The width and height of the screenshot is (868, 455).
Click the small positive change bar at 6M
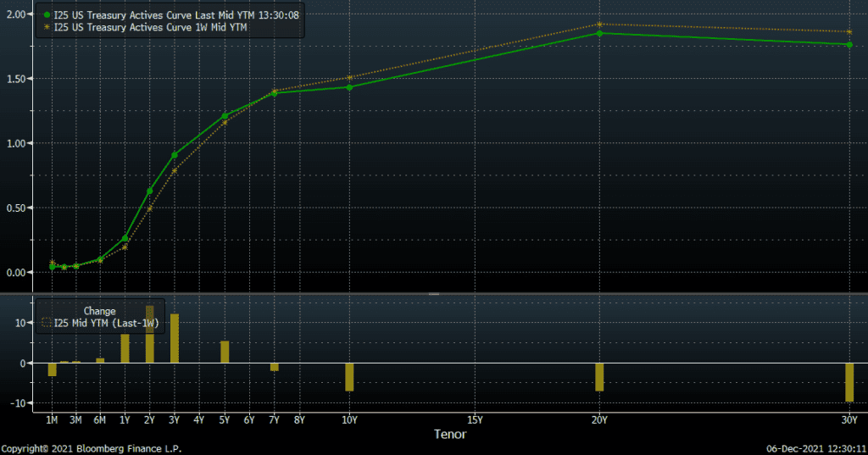pyautogui.click(x=100, y=361)
